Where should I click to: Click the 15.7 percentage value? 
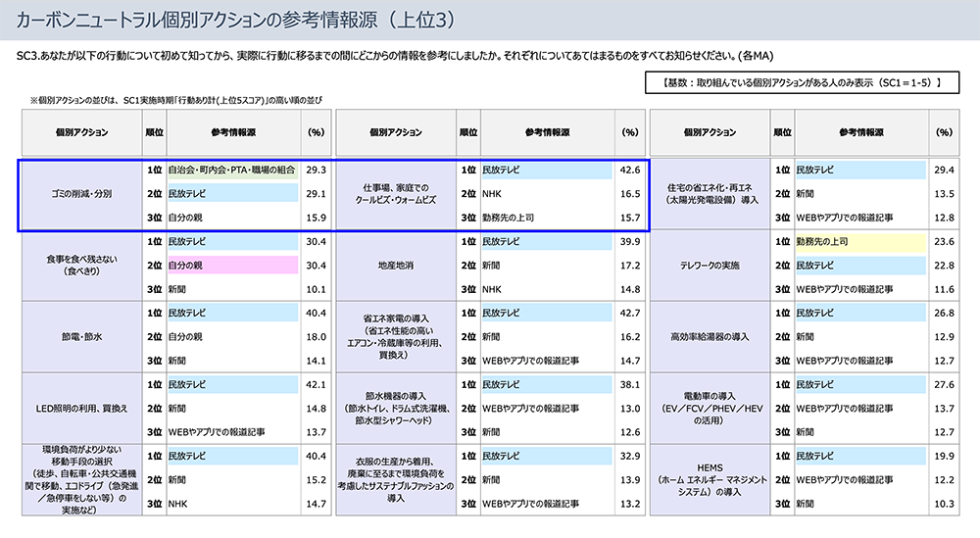point(630,219)
